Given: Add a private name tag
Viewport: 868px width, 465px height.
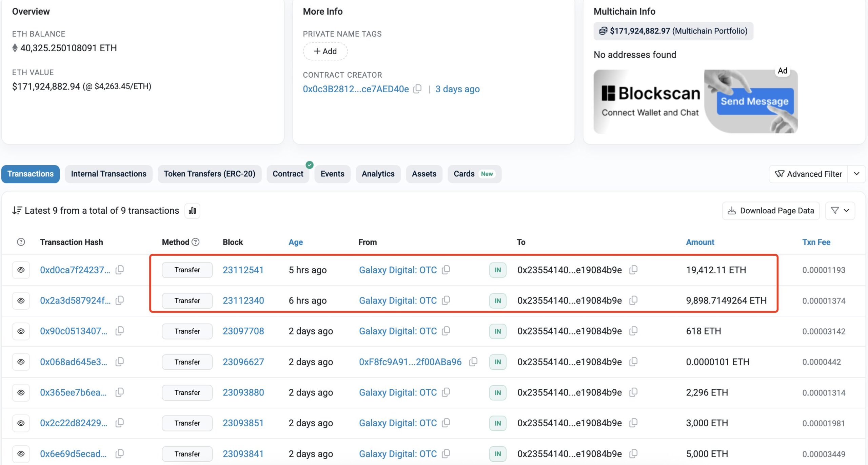Looking at the screenshot, I should pyautogui.click(x=325, y=51).
